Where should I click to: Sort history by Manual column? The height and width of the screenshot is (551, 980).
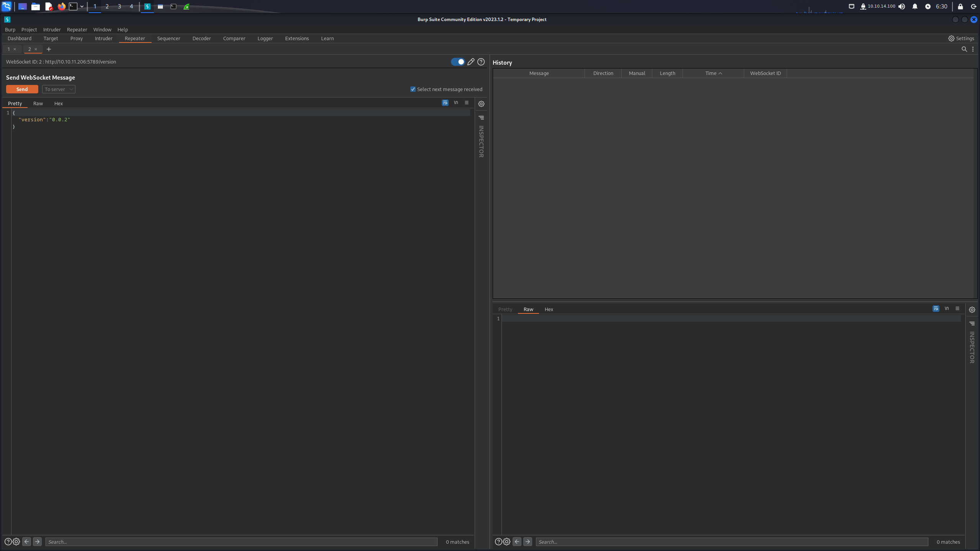(637, 73)
